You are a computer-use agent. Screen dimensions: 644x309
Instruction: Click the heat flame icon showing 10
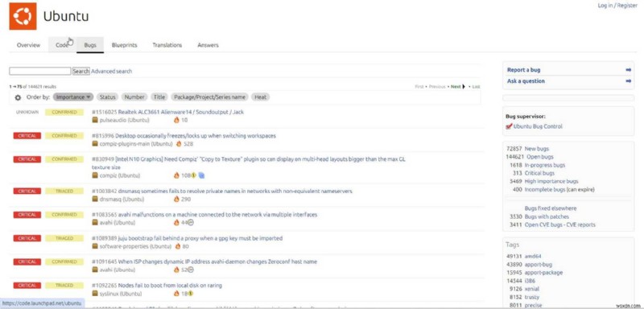[x=176, y=120]
